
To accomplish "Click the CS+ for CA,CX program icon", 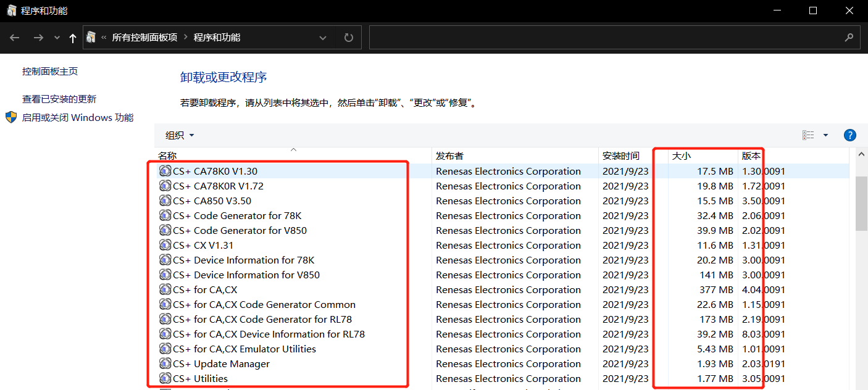I will [x=164, y=289].
